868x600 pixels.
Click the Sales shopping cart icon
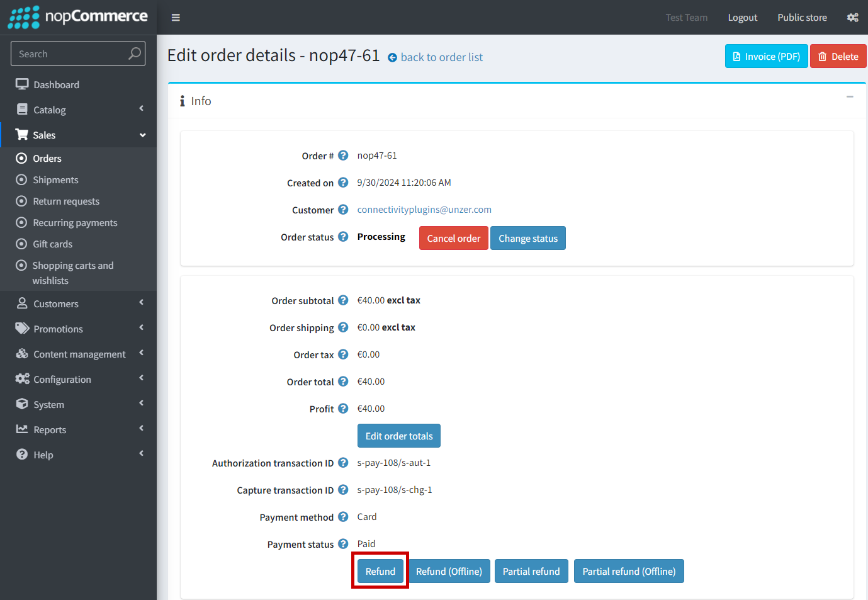(x=22, y=135)
